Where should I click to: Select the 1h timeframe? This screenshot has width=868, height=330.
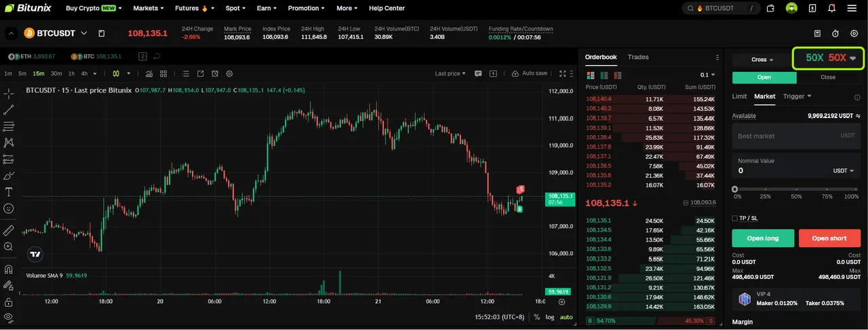click(x=71, y=73)
